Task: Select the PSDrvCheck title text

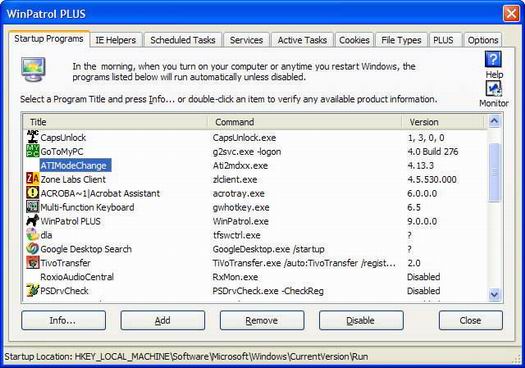Action: [64, 291]
